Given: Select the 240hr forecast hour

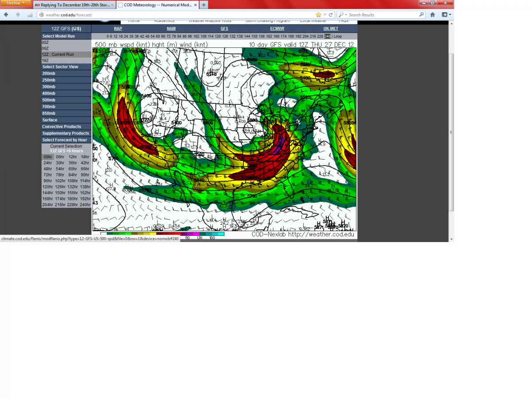Looking at the screenshot, I should (x=85, y=205).
